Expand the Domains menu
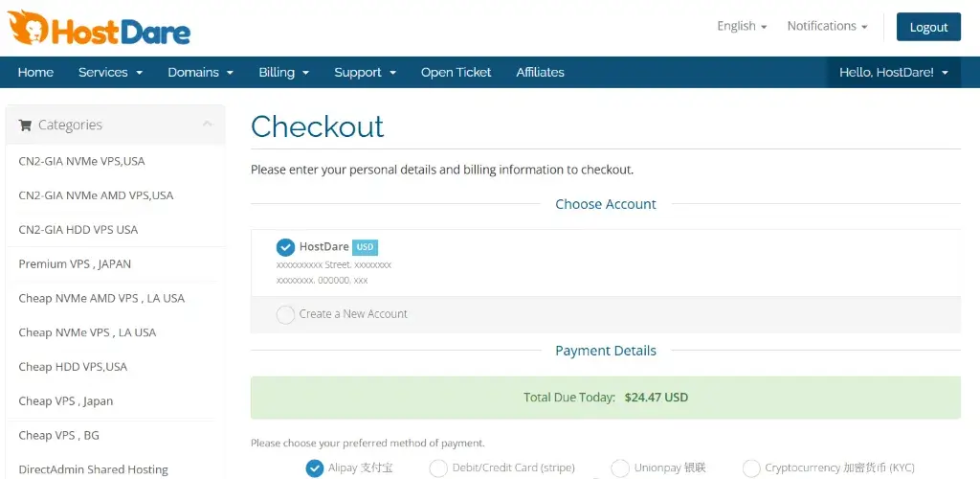Image resolution: width=980 pixels, height=479 pixels. point(201,73)
